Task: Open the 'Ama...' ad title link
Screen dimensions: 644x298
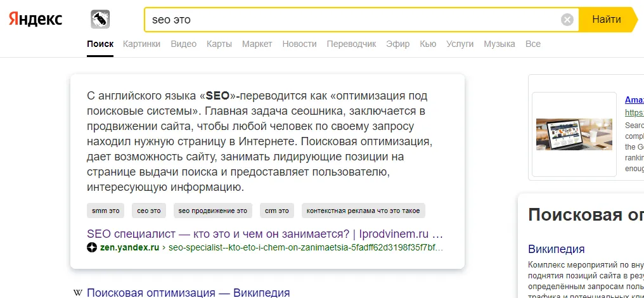Action: (x=634, y=100)
